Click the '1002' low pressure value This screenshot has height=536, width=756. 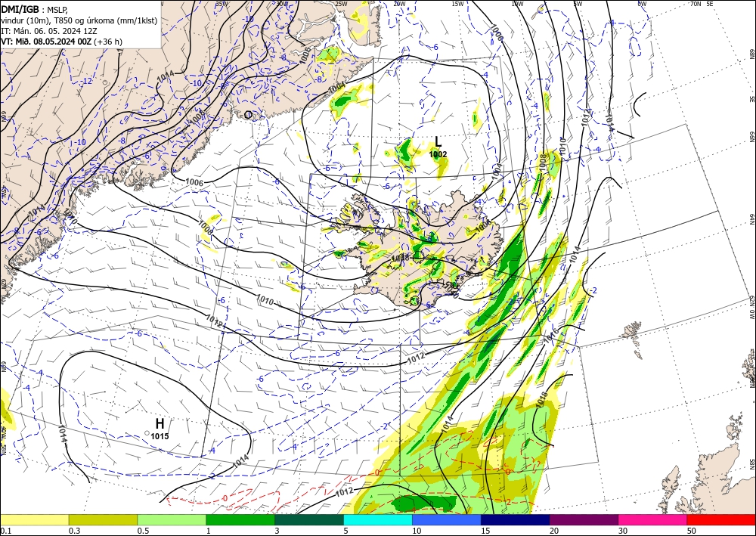438,154
